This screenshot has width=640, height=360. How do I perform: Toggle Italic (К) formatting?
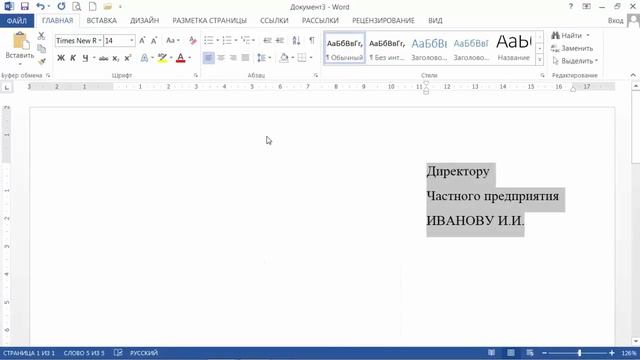click(73, 58)
